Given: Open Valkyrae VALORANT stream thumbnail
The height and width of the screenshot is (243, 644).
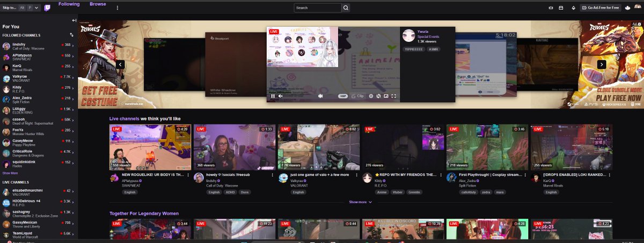Looking at the screenshot, I should point(319,147).
